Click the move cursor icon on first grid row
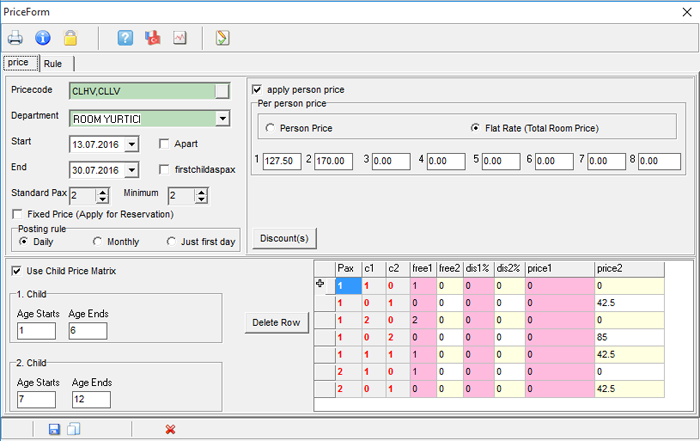The width and height of the screenshot is (700, 441). (x=320, y=283)
